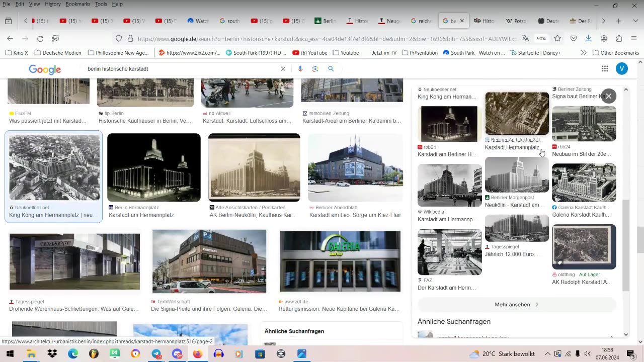This screenshot has height=362, width=644.
Task: Open Alte Ansichtskarten postcard thumbnail
Action: tap(254, 167)
